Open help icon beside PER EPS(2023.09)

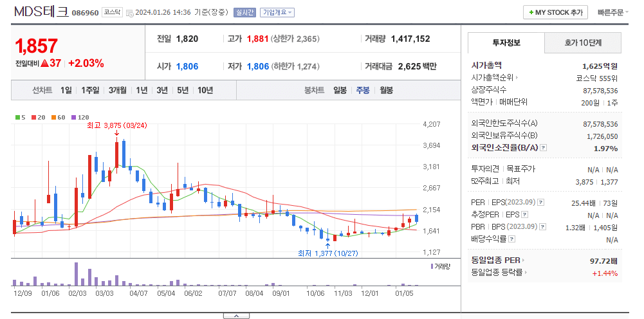point(541,203)
